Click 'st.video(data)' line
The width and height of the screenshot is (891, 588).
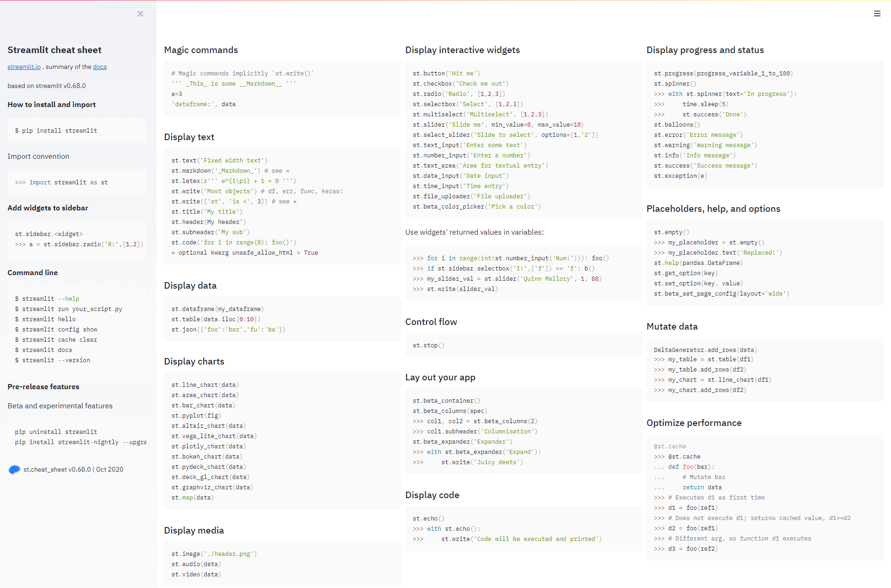pyautogui.click(x=196, y=574)
